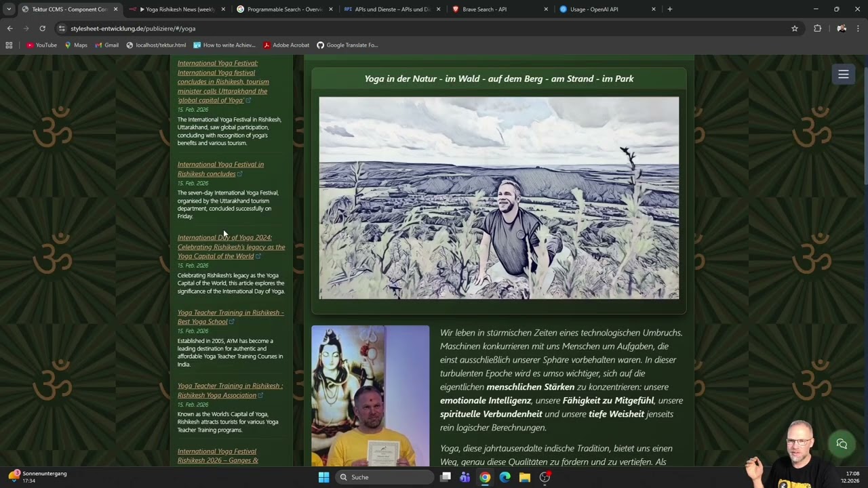Click the page's vertical scrollbar
The width and height of the screenshot is (868, 488).
coord(865,119)
